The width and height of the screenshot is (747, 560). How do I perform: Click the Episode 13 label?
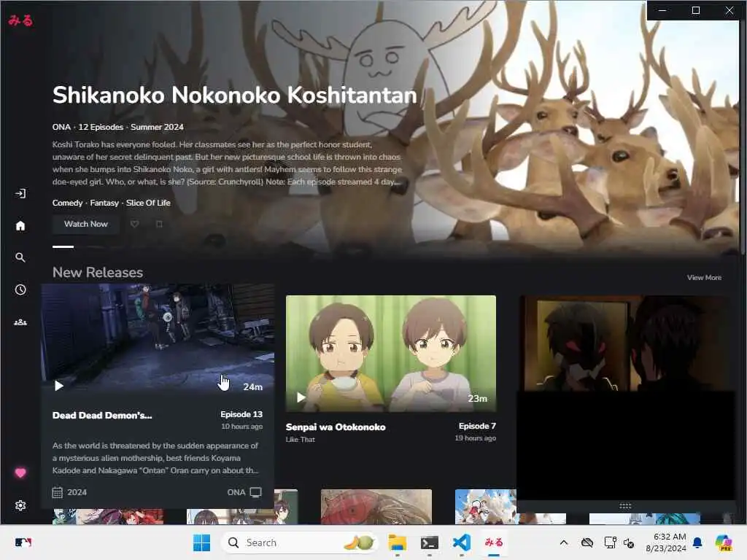coord(241,414)
